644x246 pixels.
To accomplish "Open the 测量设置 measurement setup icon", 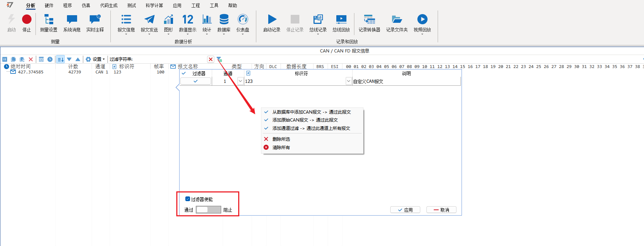I will [49, 20].
